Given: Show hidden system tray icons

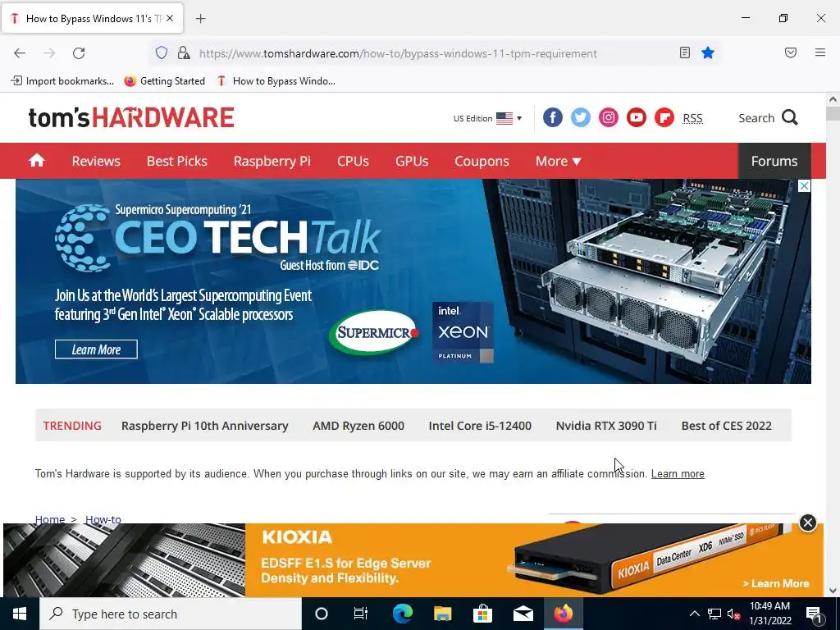Looking at the screenshot, I should (x=694, y=614).
